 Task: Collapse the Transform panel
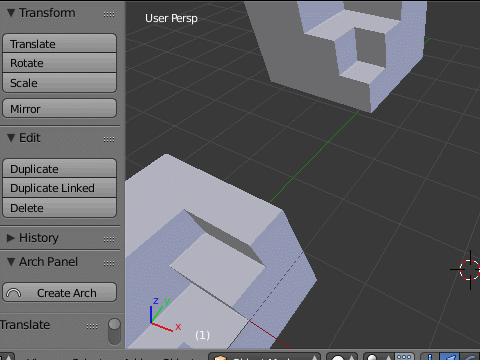[11, 13]
